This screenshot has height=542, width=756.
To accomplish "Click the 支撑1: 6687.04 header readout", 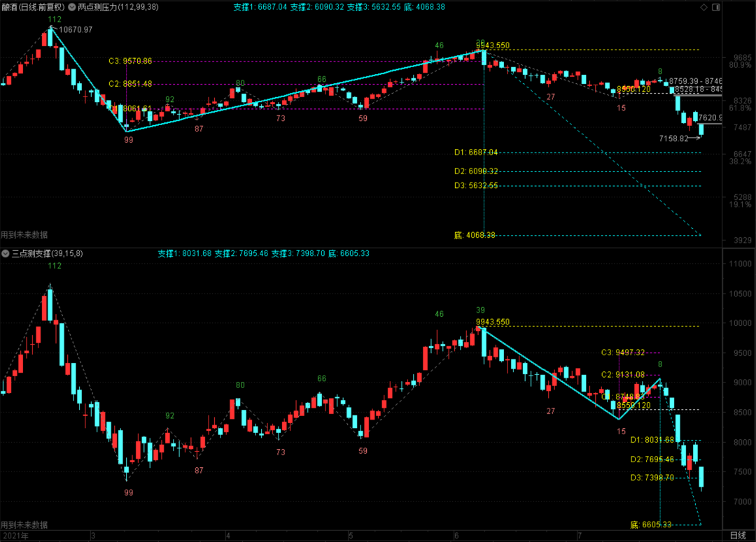I will point(260,7).
